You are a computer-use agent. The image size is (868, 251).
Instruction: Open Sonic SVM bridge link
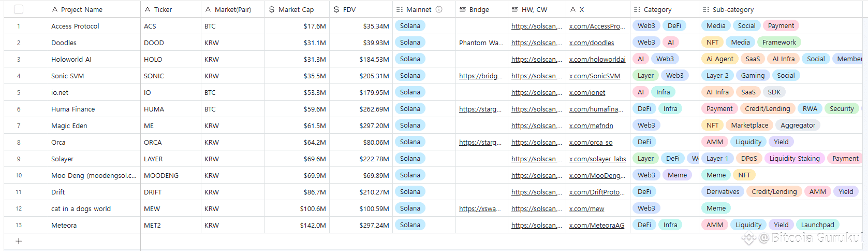pyautogui.click(x=481, y=76)
